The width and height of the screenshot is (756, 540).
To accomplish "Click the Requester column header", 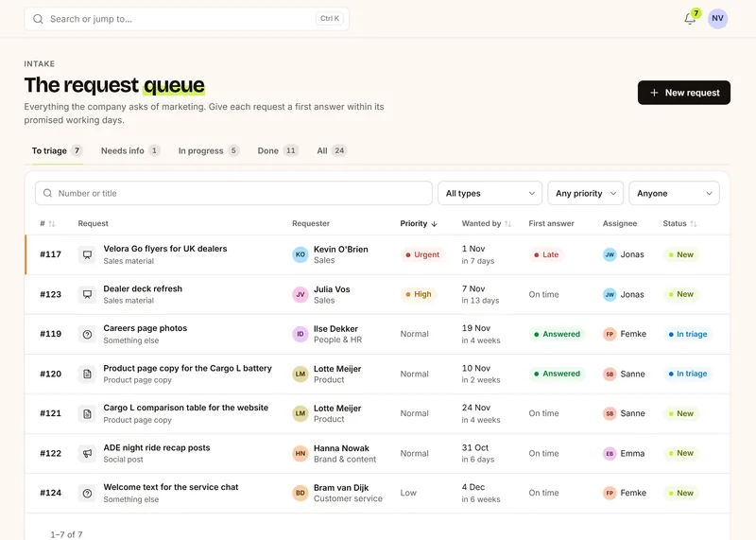I will point(311,223).
